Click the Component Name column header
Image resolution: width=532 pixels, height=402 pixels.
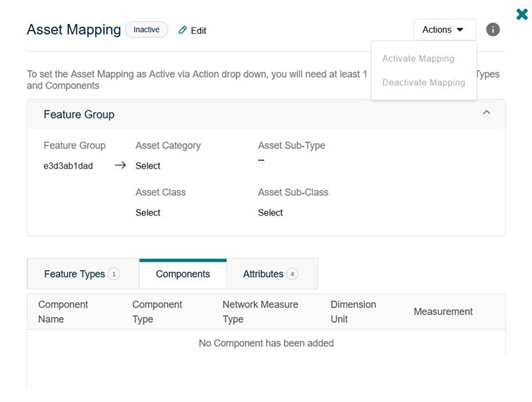[63, 311]
